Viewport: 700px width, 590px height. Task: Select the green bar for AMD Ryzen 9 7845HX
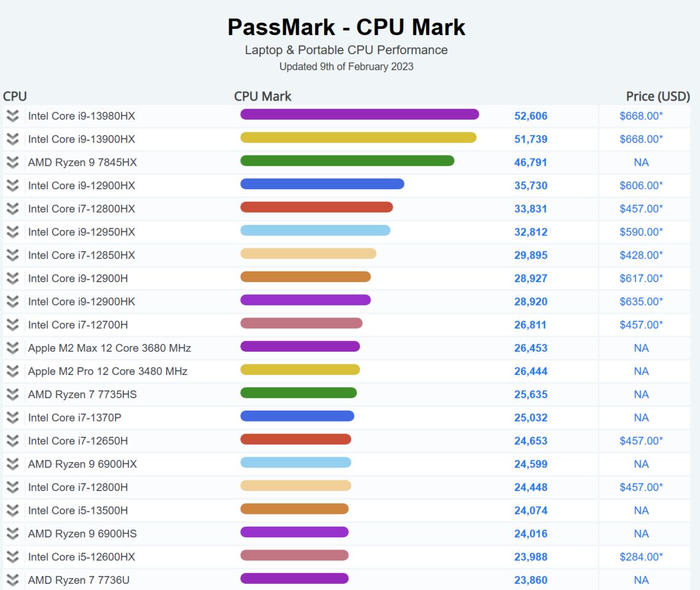(x=347, y=162)
